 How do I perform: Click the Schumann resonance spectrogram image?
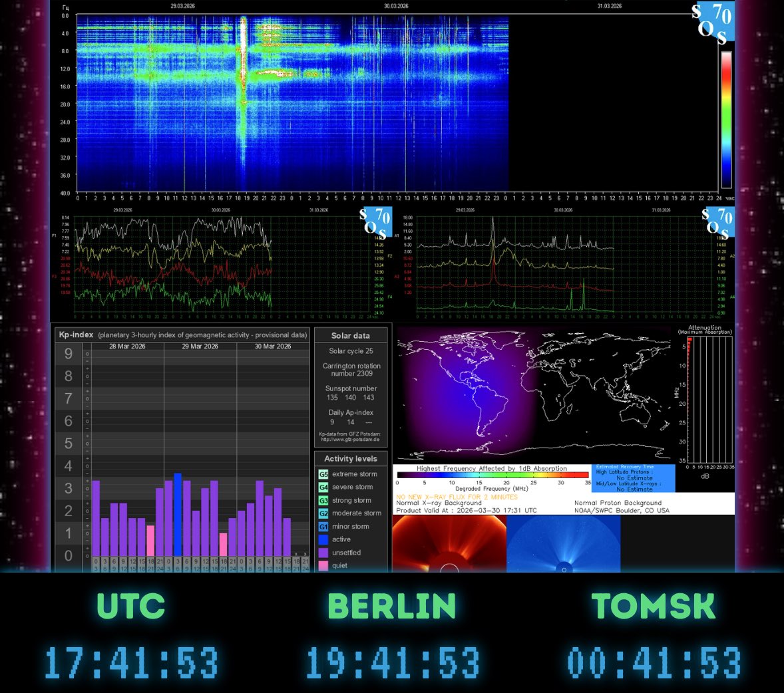click(x=292, y=103)
